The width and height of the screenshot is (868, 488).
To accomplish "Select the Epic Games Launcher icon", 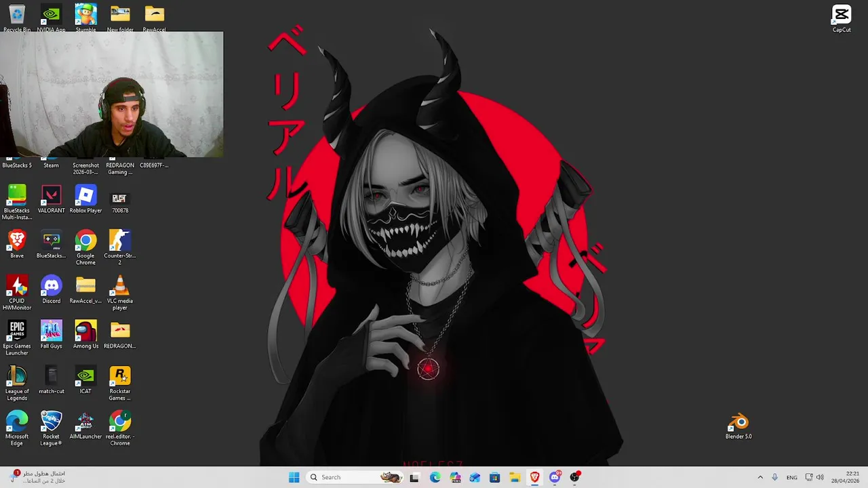I will click(x=17, y=338).
